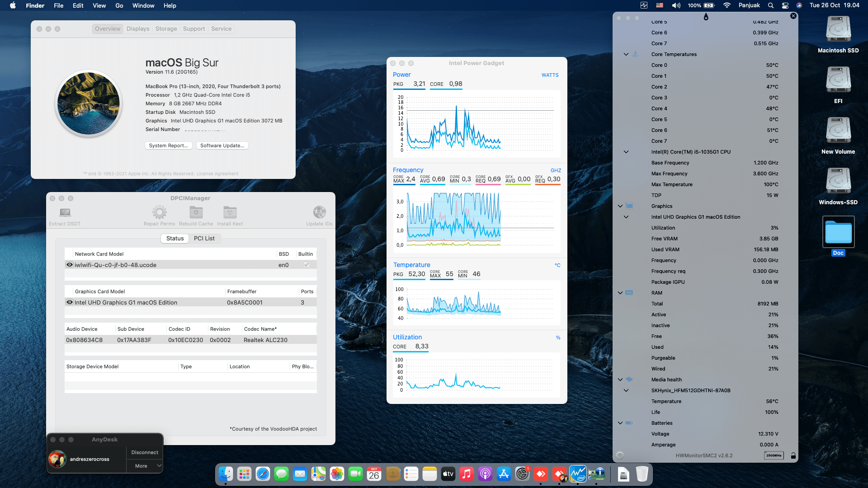Collapse Media health section in HWMonitor

pos(620,380)
